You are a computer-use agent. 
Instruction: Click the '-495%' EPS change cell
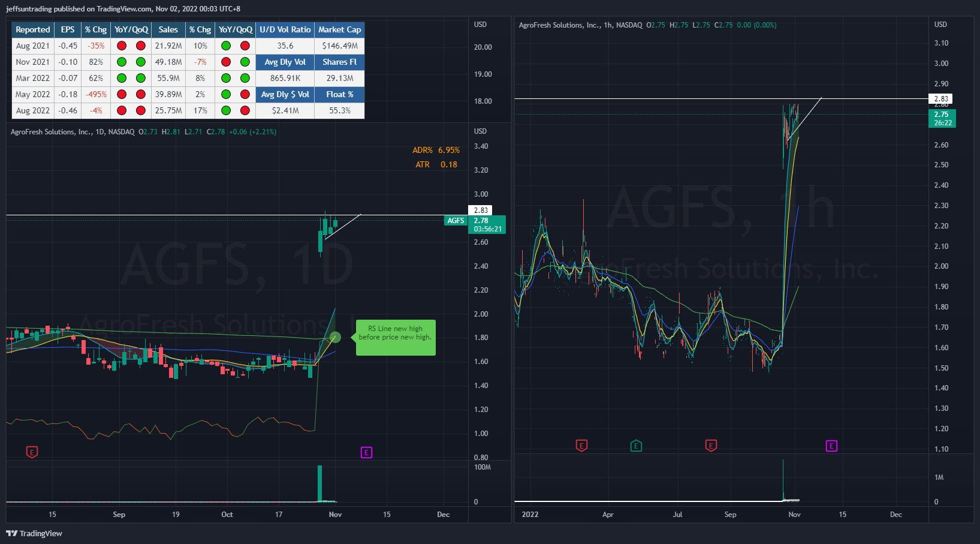click(x=96, y=94)
